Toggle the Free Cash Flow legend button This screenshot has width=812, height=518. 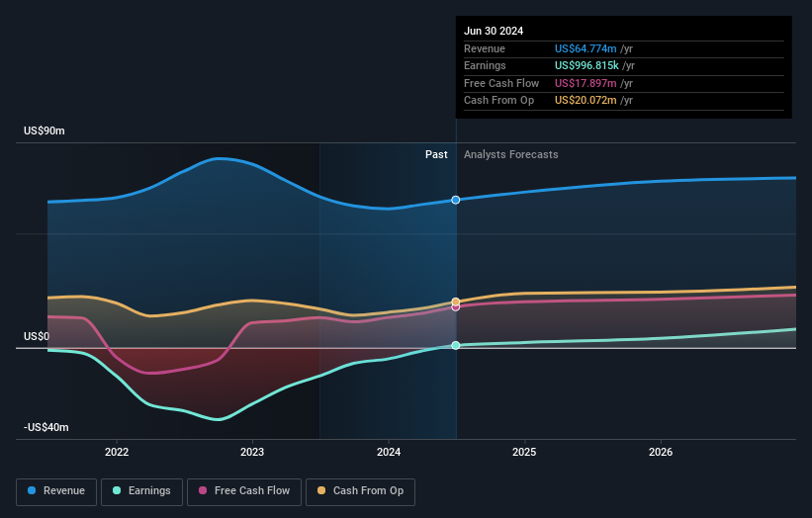pos(244,491)
